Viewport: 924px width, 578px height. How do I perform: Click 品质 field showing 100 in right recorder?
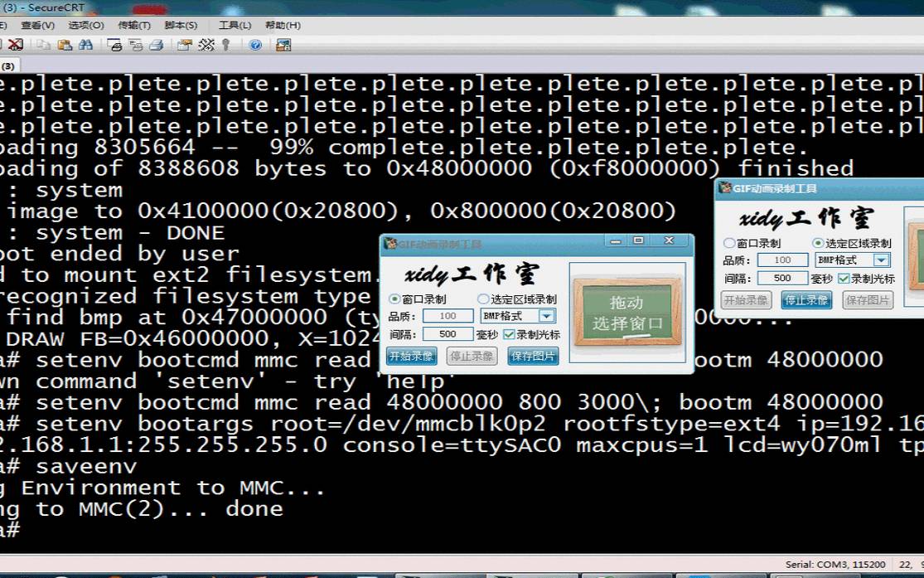coord(782,260)
